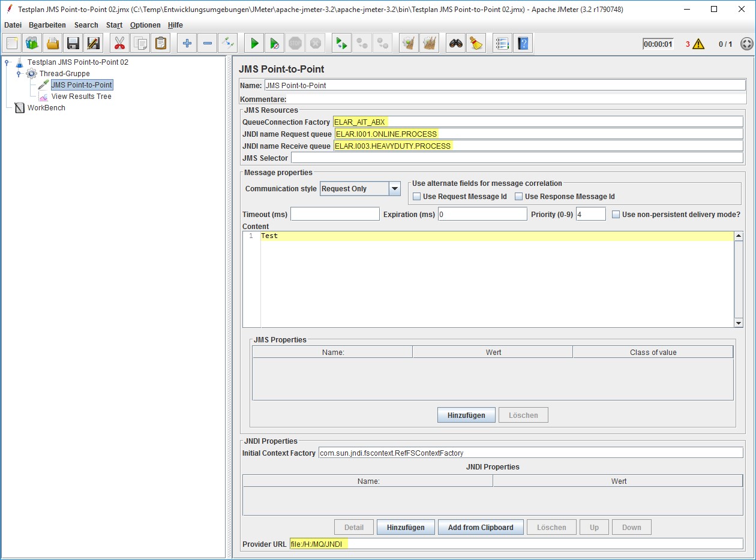
Task: Collapse all with the minus icon
Action: [x=208, y=43]
